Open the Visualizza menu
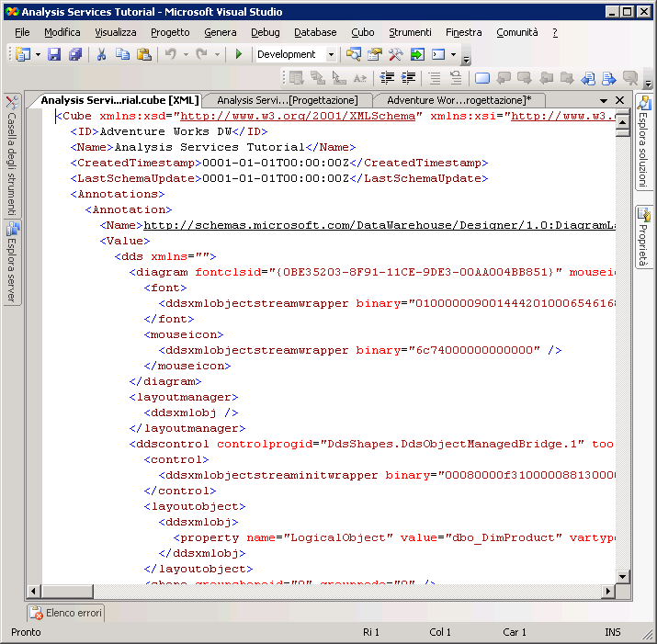 (x=116, y=32)
